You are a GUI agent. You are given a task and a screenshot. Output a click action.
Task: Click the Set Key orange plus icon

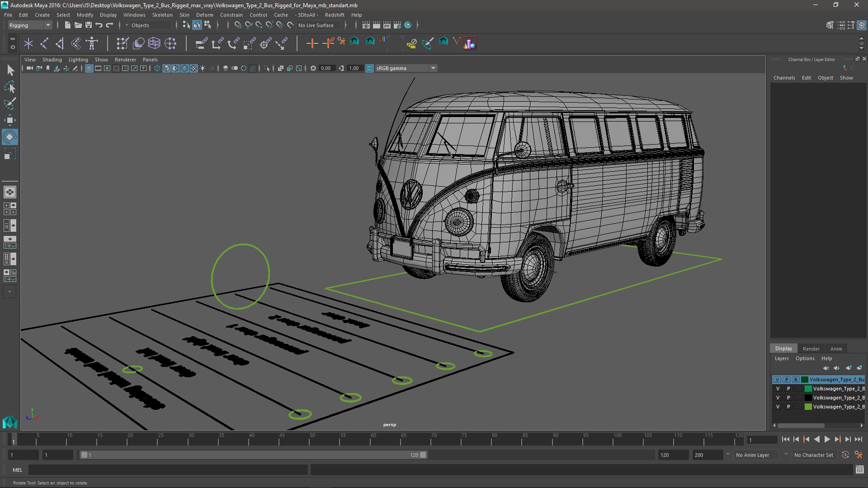pyautogui.click(x=312, y=43)
